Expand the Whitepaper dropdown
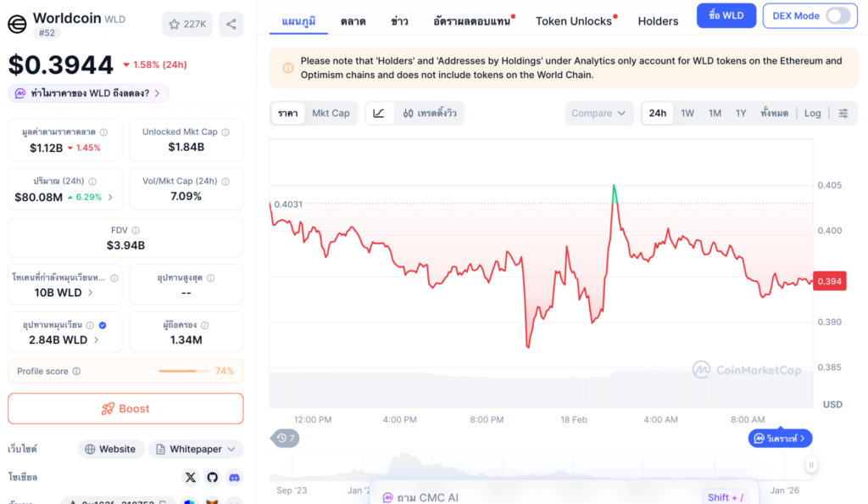This screenshot has width=868, height=504. (x=196, y=449)
